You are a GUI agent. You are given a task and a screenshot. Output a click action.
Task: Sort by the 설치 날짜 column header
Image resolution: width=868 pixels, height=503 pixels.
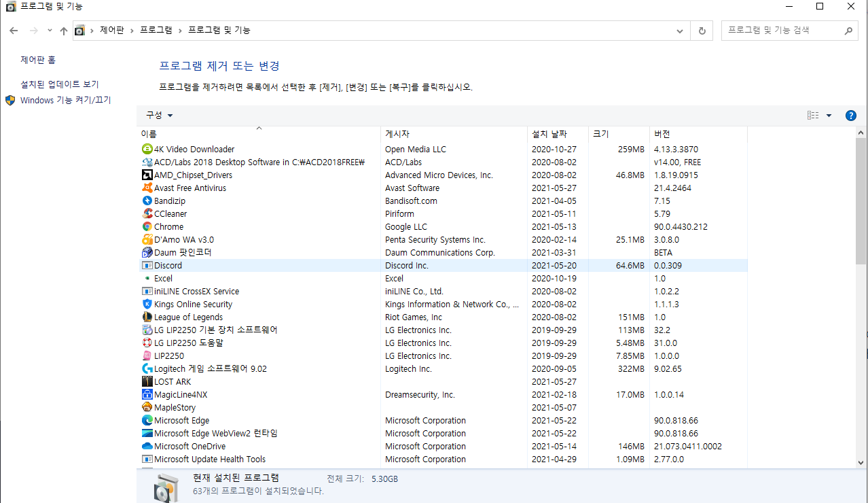[x=558, y=134]
